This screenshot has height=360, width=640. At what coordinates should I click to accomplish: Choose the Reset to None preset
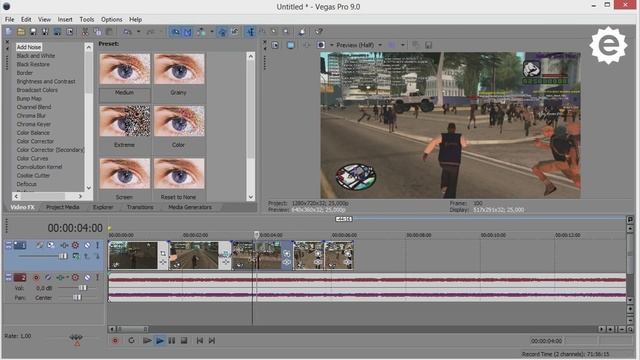(179, 180)
